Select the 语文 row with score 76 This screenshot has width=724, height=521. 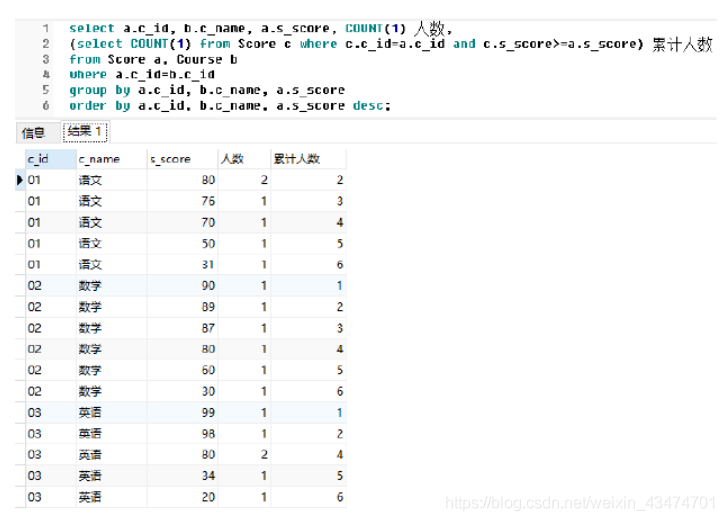point(186,201)
